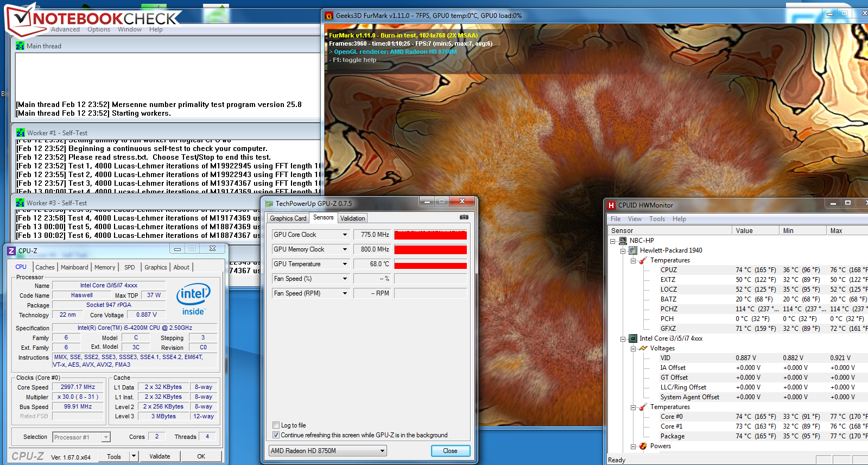The image size is (868, 465).
Task: Uncheck Continue refreshing in background checkbox
Action: click(276, 435)
